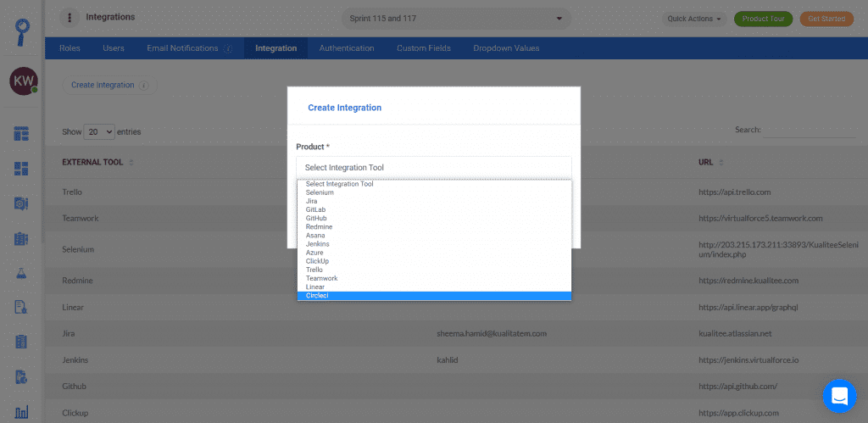The width and height of the screenshot is (868, 423).
Task: Click the Create Integration dialog title
Action: pos(344,108)
